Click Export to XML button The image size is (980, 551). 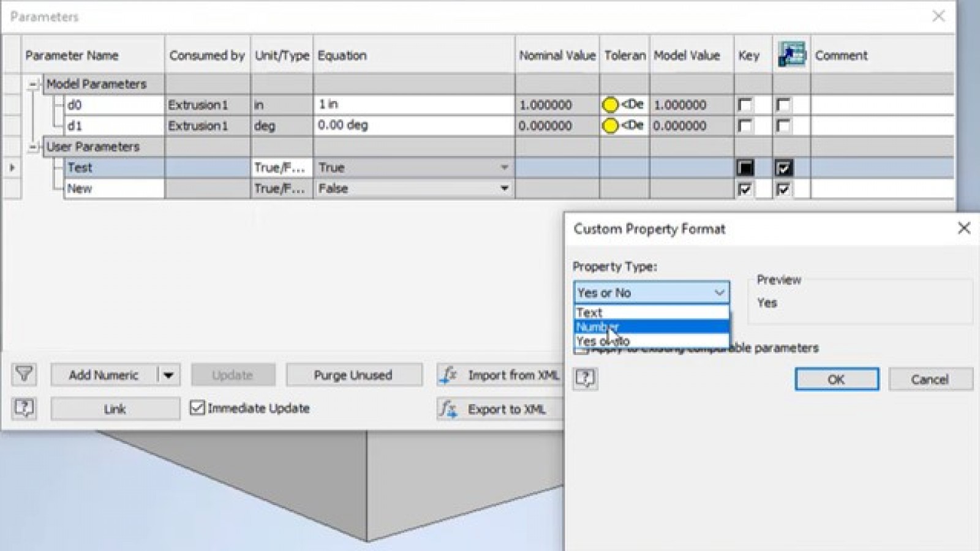pos(500,408)
